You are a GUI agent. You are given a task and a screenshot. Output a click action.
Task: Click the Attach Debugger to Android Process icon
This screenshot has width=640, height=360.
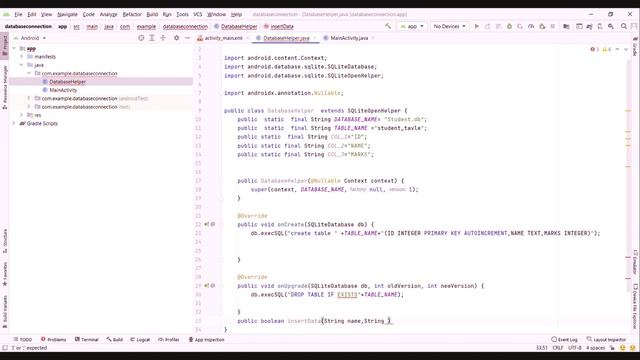(x=542, y=26)
